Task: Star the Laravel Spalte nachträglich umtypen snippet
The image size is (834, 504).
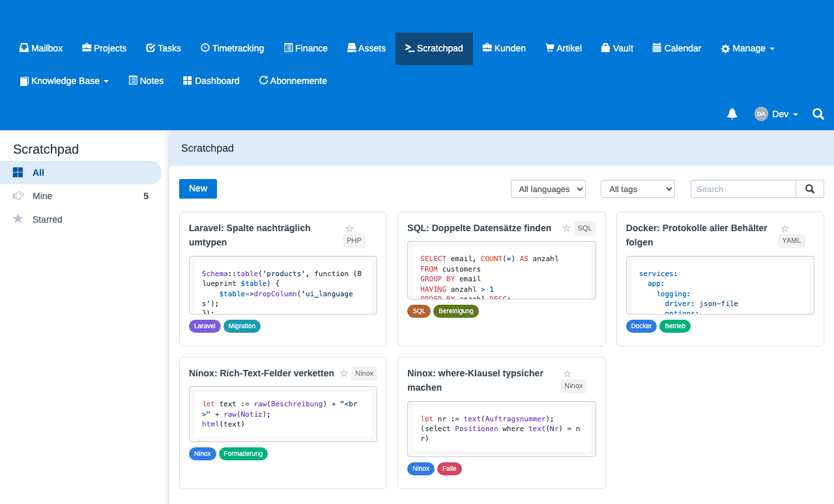Action: tap(349, 229)
